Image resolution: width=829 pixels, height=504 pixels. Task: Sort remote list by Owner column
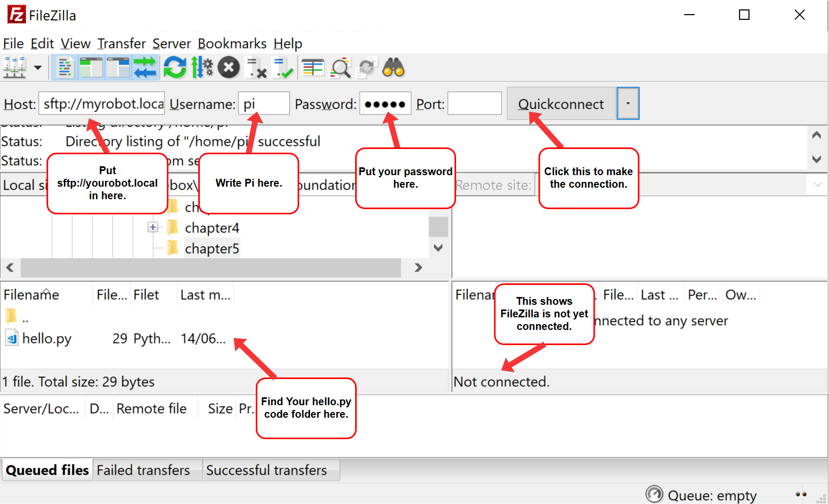pyautogui.click(x=741, y=295)
